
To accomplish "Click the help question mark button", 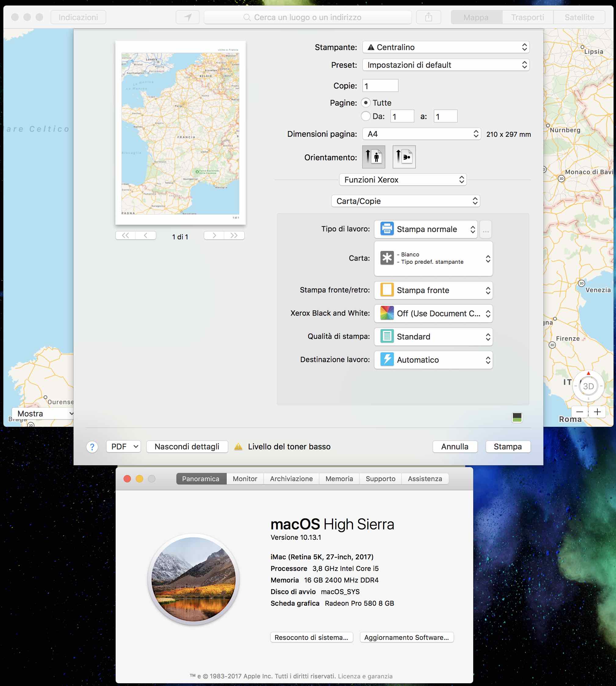I will click(92, 447).
